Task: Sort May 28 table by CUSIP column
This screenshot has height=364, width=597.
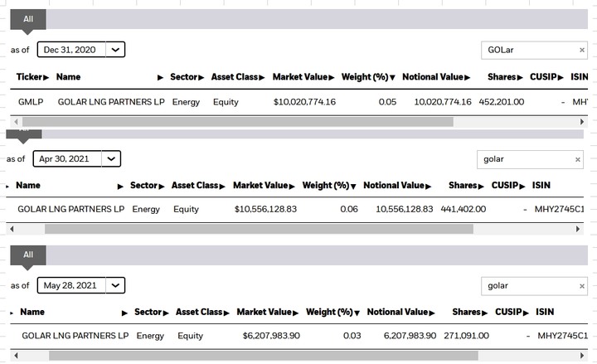Action: [x=512, y=313]
